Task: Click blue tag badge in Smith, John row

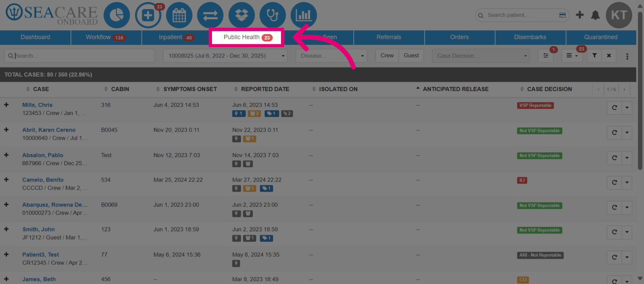Action: (266, 238)
